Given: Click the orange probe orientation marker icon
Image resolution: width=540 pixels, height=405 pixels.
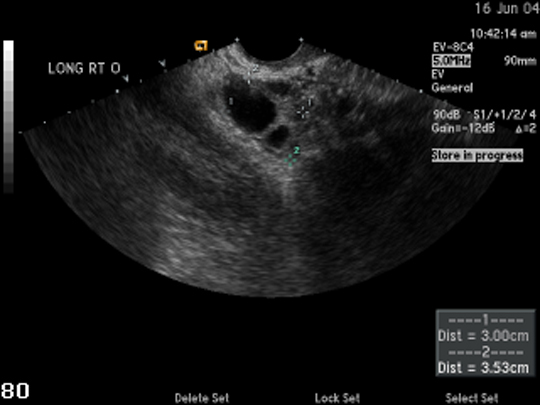Looking at the screenshot, I should (x=201, y=45).
